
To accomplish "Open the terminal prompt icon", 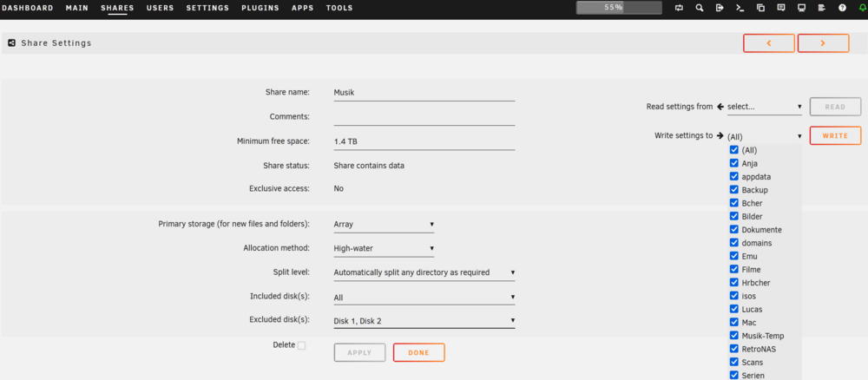I will coord(739,8).
